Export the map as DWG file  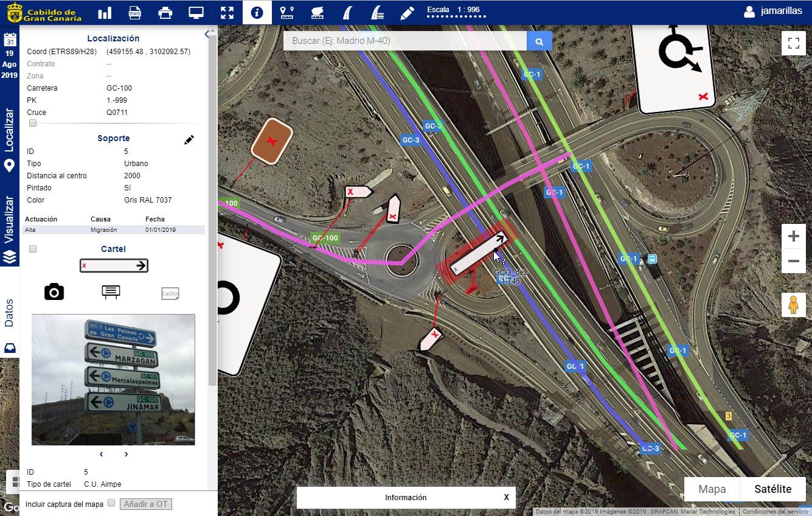point(136,12)
